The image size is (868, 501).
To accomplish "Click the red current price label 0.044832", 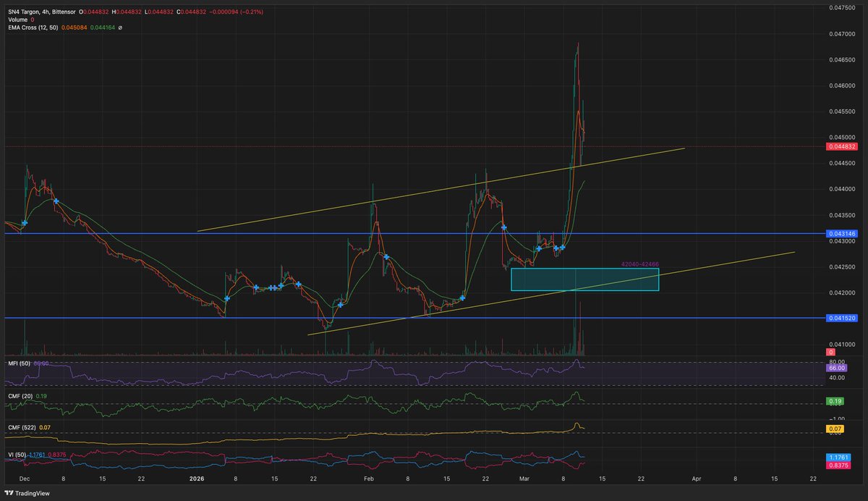I will pyautogui.click(x=841, y=146).
